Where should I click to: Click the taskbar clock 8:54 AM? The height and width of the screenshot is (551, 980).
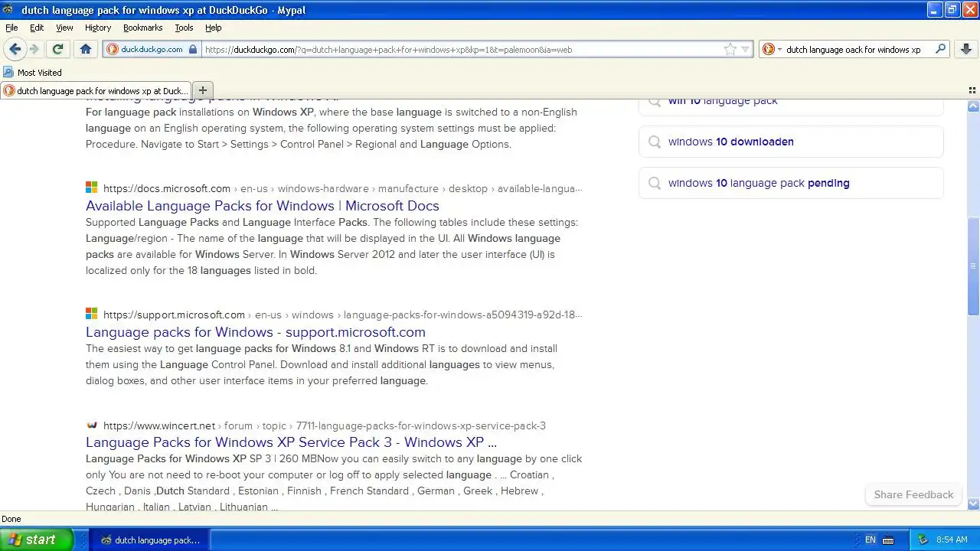click(952, 540)
